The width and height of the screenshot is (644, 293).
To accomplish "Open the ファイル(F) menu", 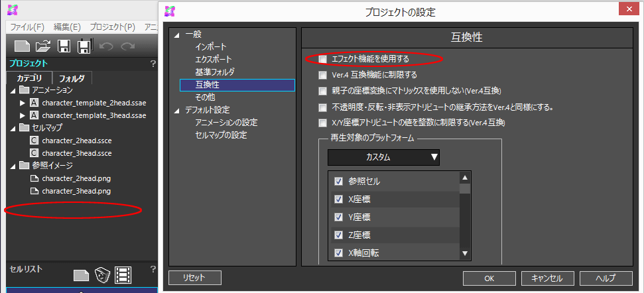I will 27,27.
